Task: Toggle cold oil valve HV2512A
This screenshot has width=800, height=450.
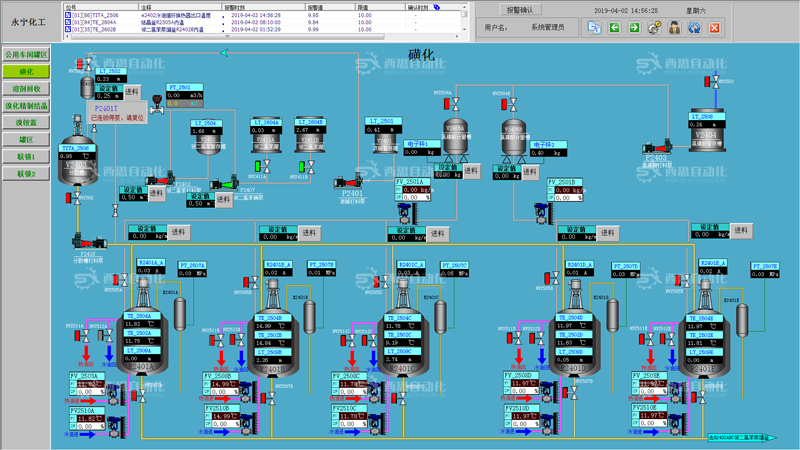Action: coord(105,336)
